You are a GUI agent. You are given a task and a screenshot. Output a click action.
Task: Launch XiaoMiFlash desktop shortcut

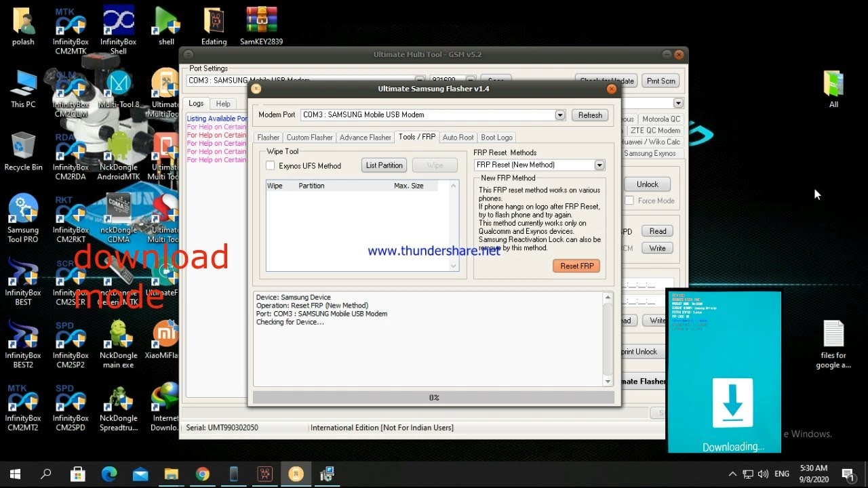coord(163,340)
